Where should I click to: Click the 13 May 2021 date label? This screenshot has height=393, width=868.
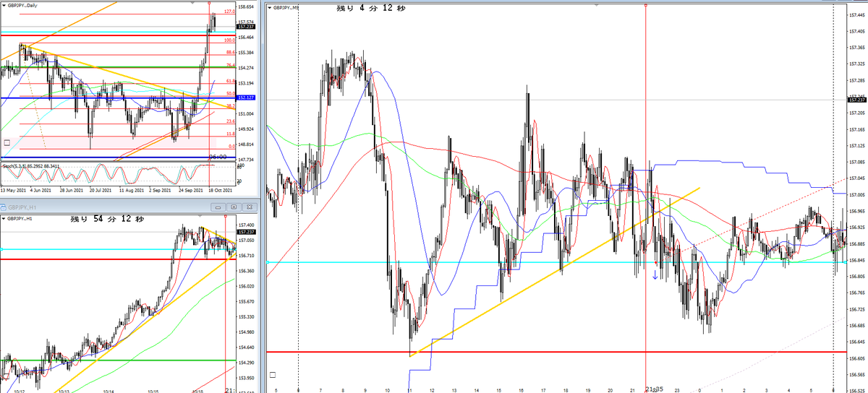click(x=14, y=191)
